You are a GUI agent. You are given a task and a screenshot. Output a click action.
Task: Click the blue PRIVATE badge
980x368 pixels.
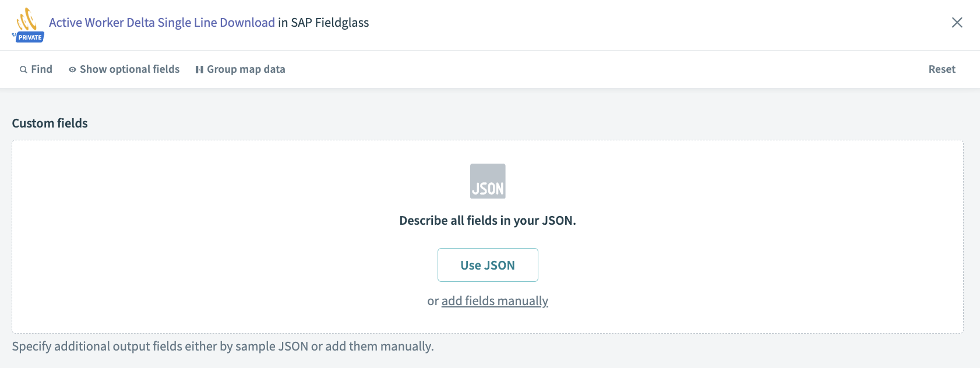pyautogui.click(x=30, y=37)
